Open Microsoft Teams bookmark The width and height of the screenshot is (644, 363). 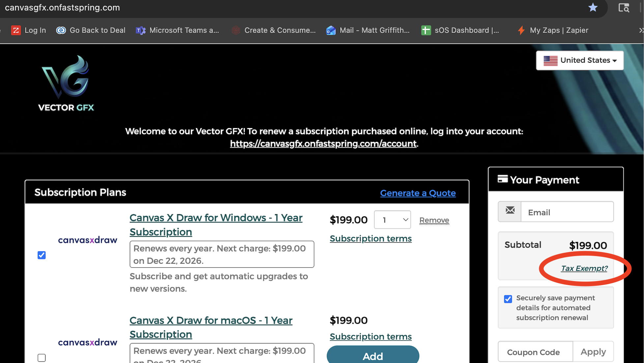(x=178, y=30)
